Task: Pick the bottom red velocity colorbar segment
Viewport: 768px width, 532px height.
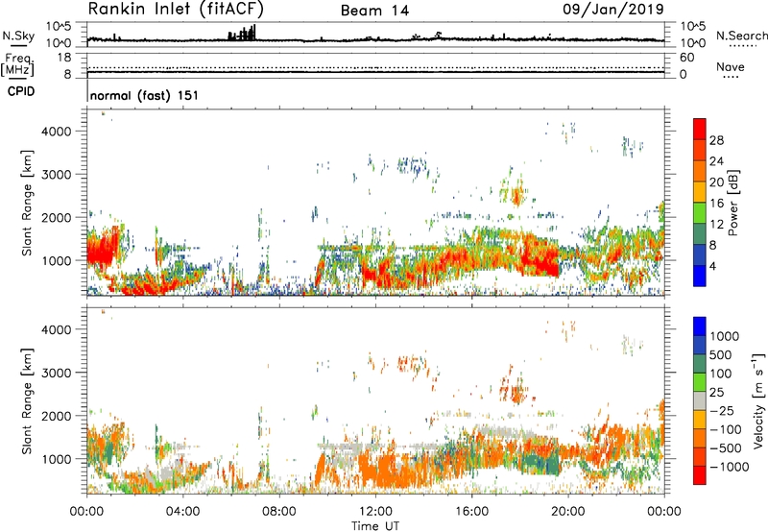Action: point(700,475)
